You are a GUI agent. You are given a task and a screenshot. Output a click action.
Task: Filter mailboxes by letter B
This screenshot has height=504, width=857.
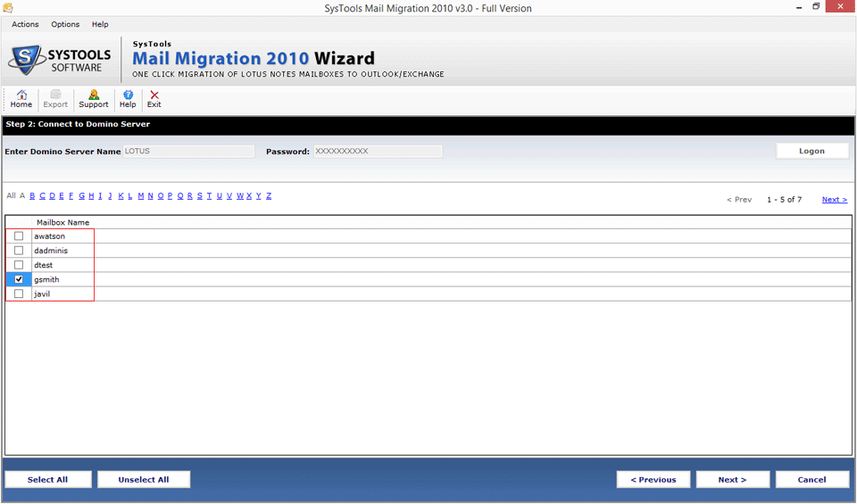pyautogui.click(x=32, y=195)
